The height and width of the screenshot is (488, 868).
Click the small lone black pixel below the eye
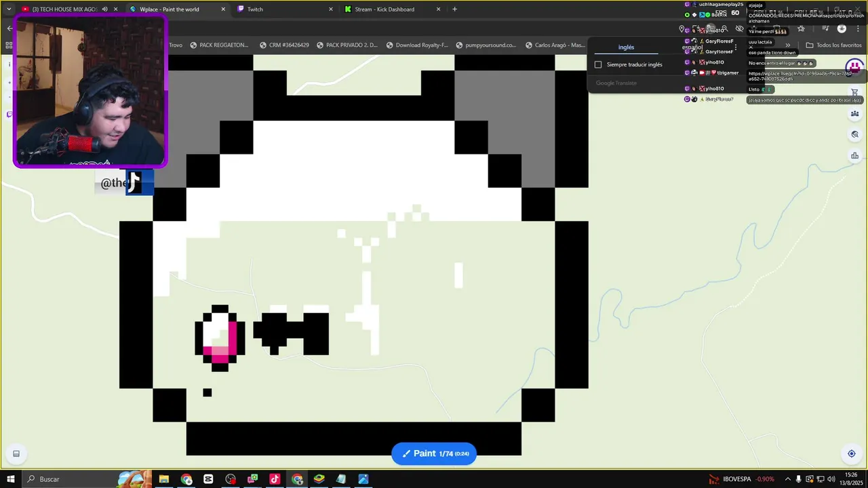pyautogui.click(x=208, y=392)
